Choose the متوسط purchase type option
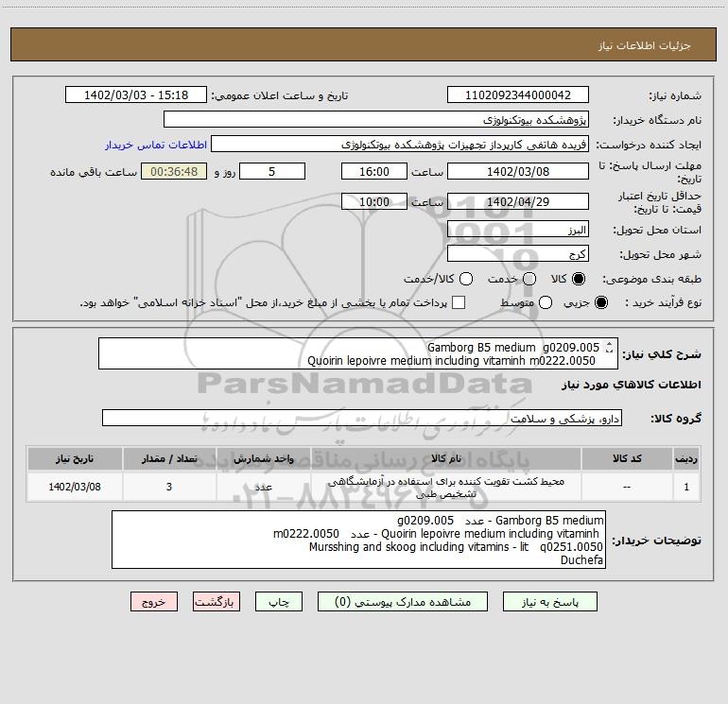728x704 pixels. click(546, 302)
